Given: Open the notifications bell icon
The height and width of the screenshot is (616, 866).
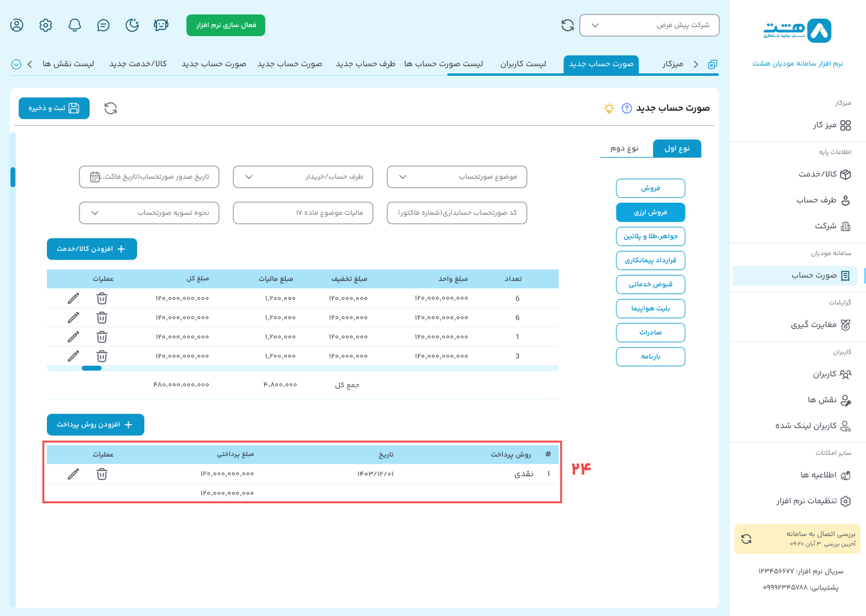Looking at the screenshot, I should click(75, 25).
